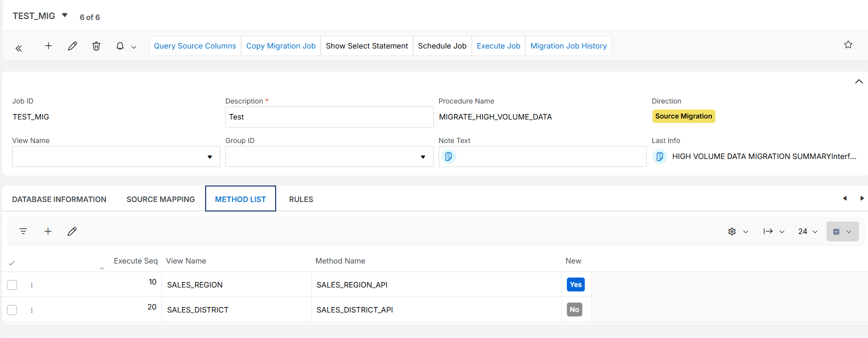Click SALES_REGION_API method cell
The image size is (868, 338).
(x=436, y=285)
